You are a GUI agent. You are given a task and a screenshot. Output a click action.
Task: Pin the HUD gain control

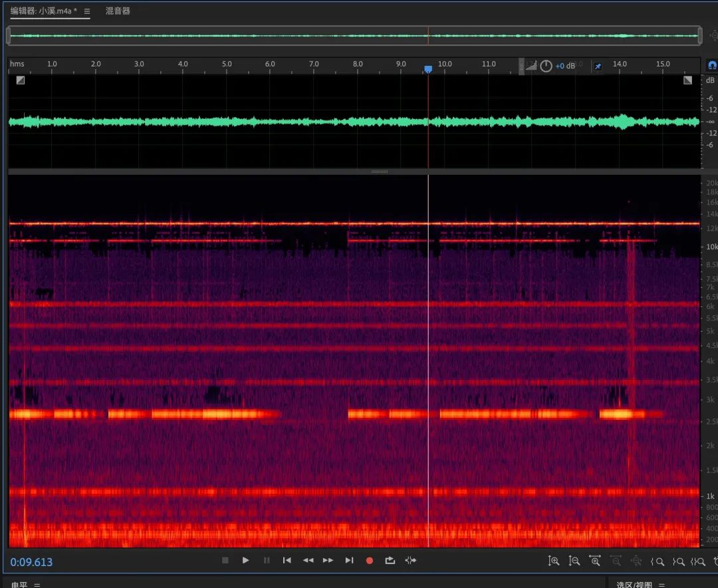pos(598,66)
